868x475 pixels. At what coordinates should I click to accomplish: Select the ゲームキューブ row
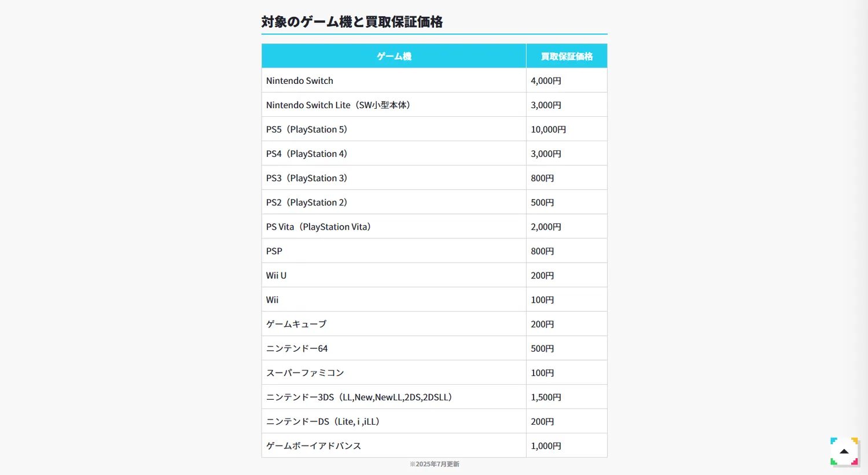click(296, 324)
